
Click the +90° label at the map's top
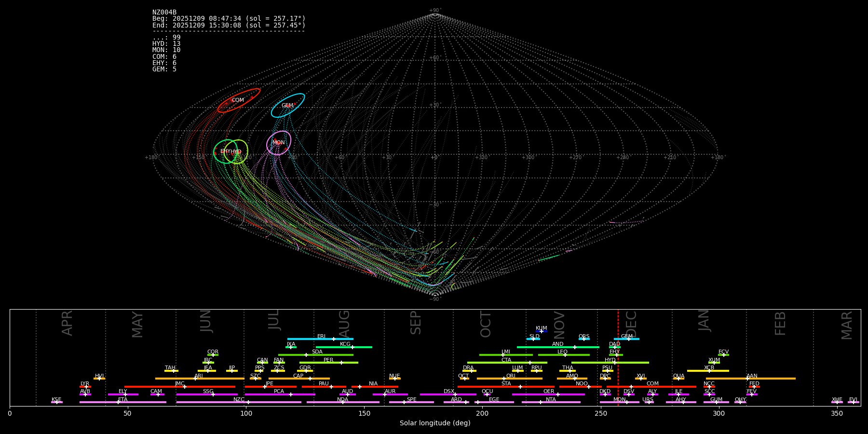(434, 11)
